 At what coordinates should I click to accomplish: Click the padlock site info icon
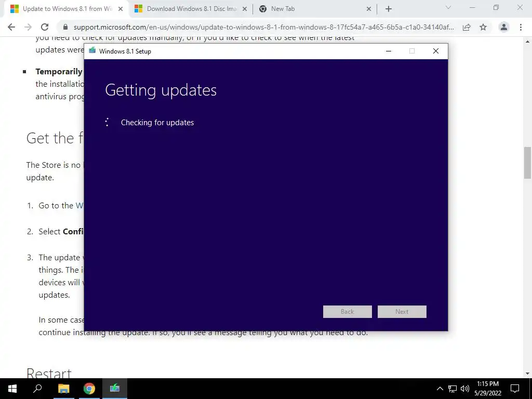(x=66, y=27)
